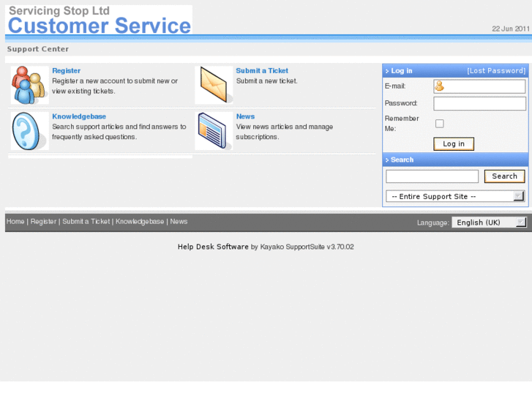Focus the E-mail input field

(x=479, y=86)
